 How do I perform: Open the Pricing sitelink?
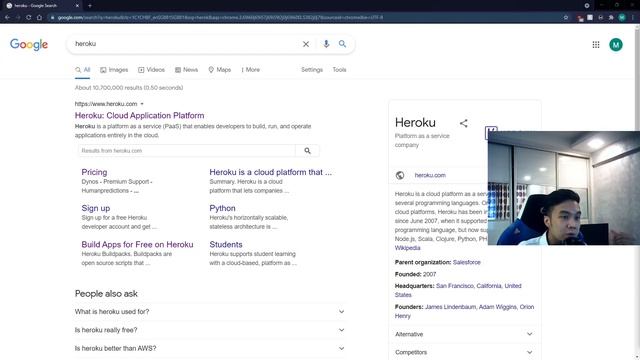94,172
